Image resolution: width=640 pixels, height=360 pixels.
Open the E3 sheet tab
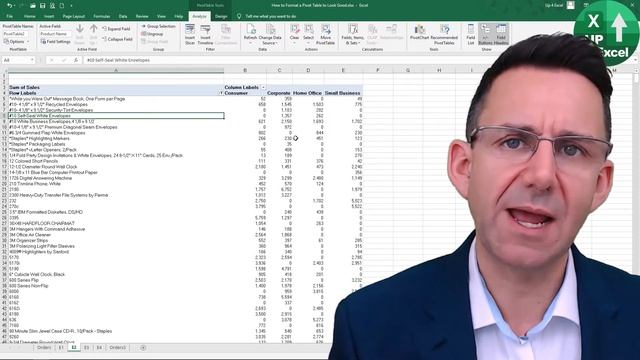(87, 348)
